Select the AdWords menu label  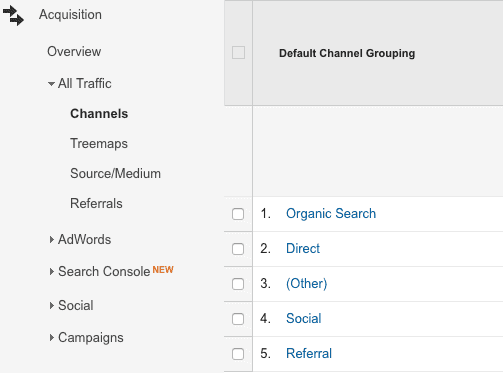pyautogui.click(x=84, y=240)
